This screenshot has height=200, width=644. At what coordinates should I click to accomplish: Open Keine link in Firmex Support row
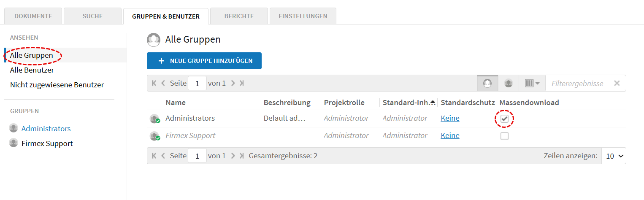click(450, 135)
